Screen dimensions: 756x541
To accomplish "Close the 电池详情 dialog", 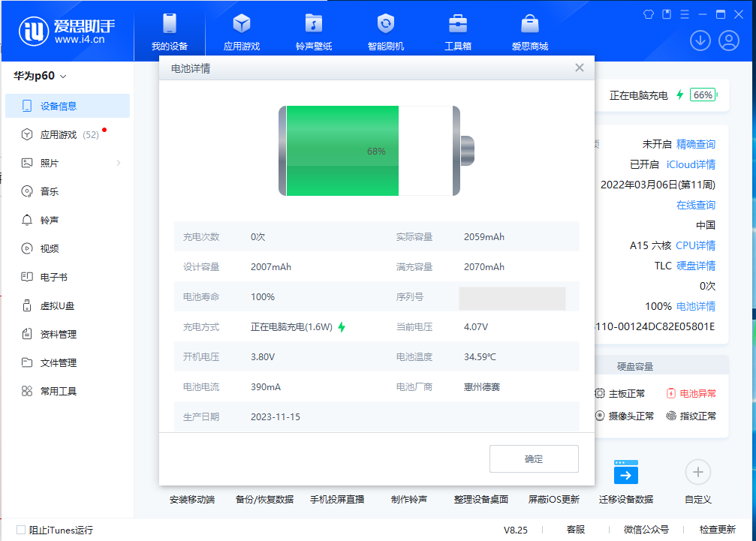I will [x=580, y=68].
